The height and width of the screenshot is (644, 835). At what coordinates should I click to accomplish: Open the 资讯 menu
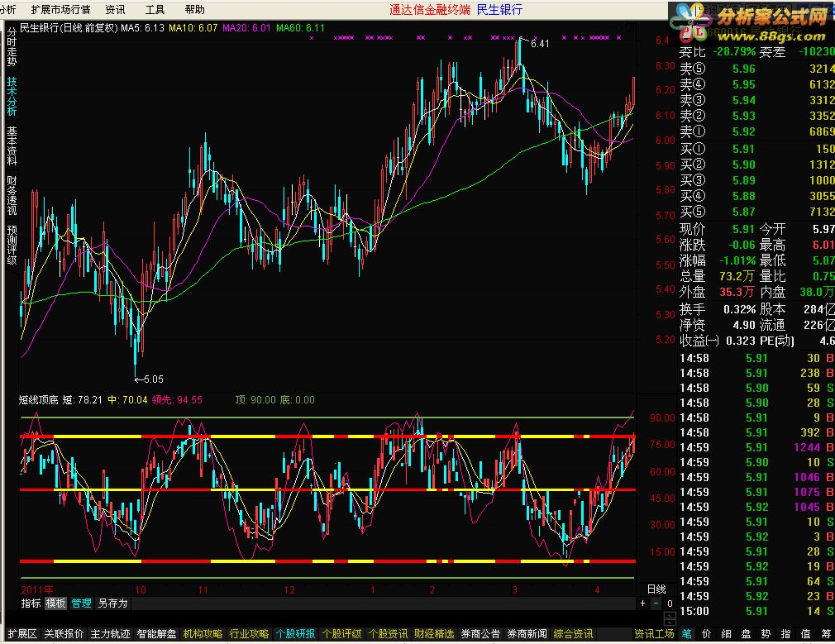coord(115,10)
